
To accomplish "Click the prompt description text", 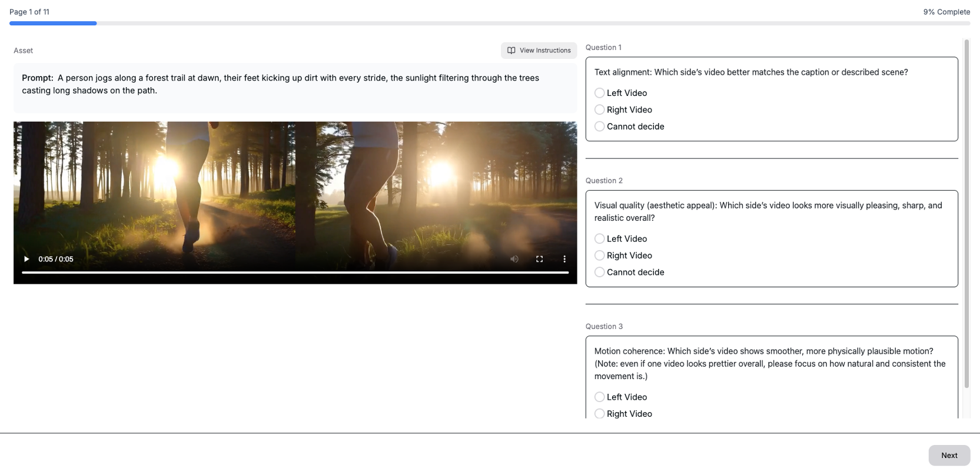I will pos(280,84).
